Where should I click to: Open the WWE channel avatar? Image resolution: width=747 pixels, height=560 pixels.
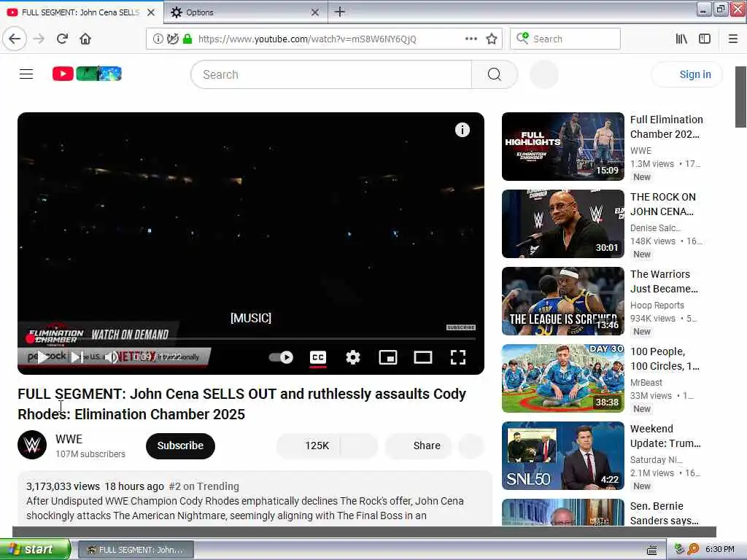coord(32,445)
